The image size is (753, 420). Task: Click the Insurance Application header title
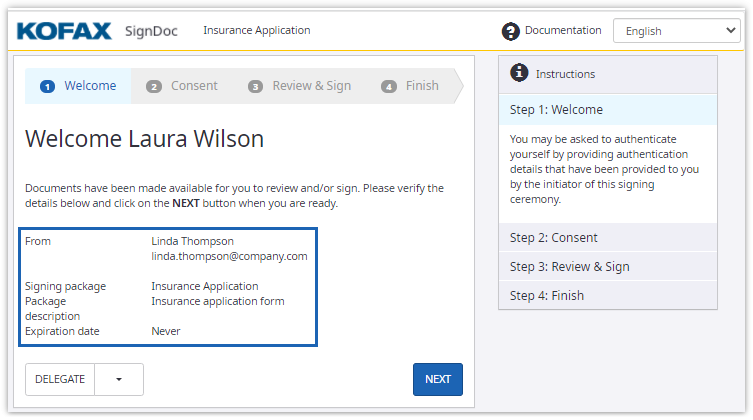(257, 30)
